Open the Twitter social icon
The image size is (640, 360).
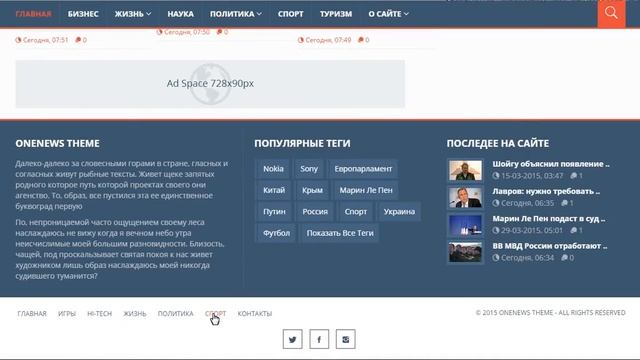293,339
